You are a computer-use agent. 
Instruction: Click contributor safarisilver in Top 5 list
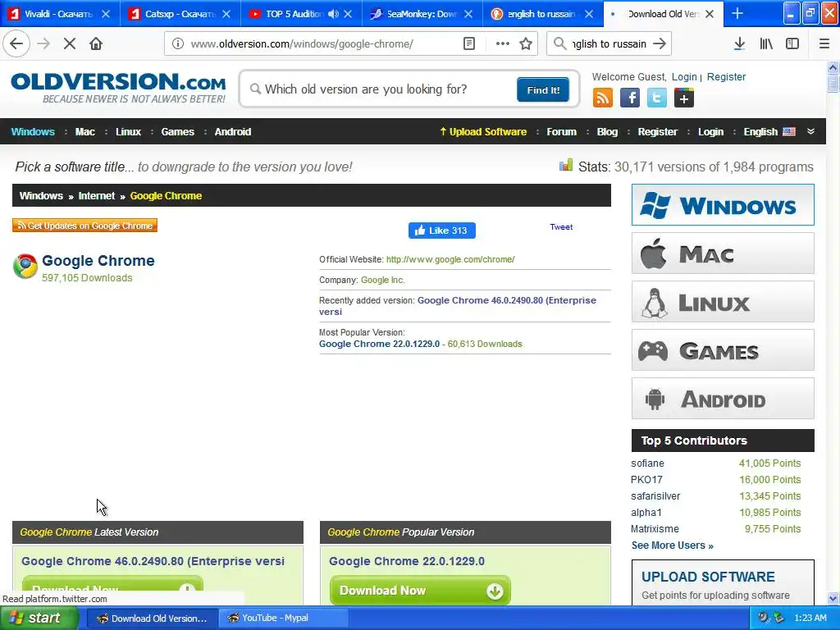[x=655, y=496]
